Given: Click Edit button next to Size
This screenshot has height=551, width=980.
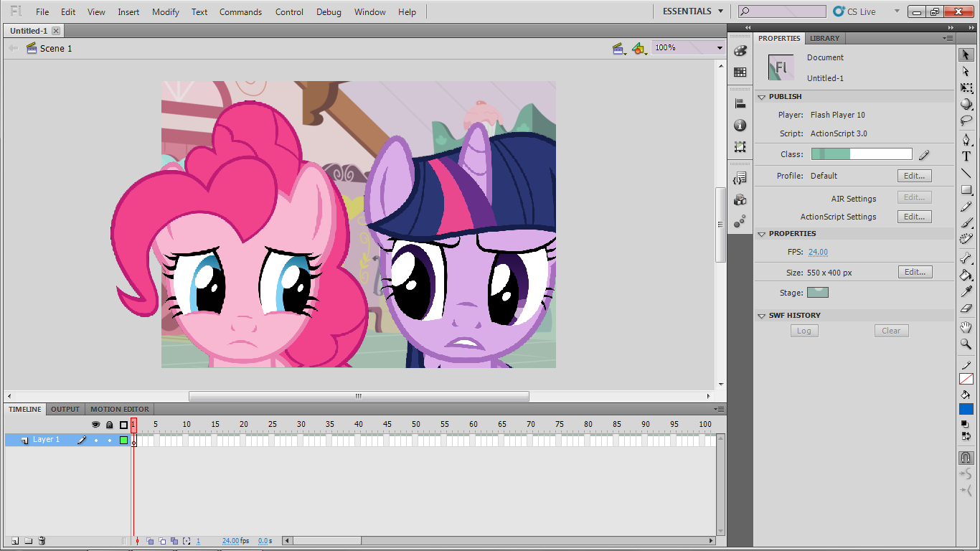Looking at the screenshot, I should click(915, 272).
